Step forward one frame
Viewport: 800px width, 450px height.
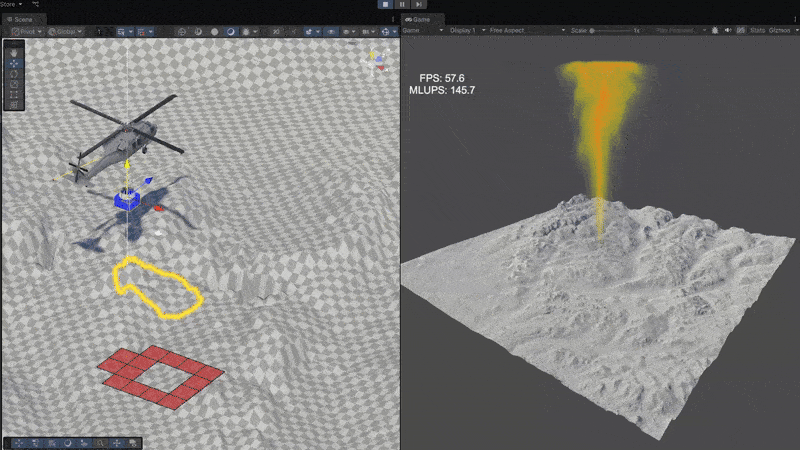(x=418, y=4)
